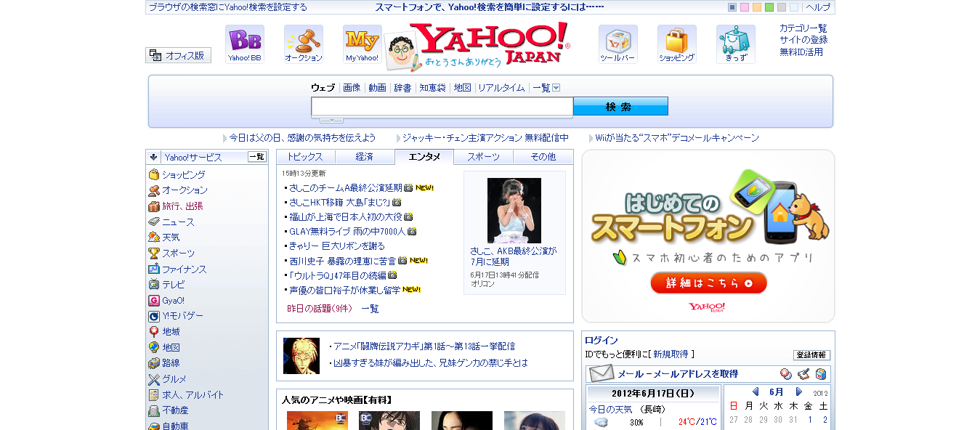The width and height of the screenshot is (980, 430).
Task: Click the mail envelope icon
Action: click(601, 374)
